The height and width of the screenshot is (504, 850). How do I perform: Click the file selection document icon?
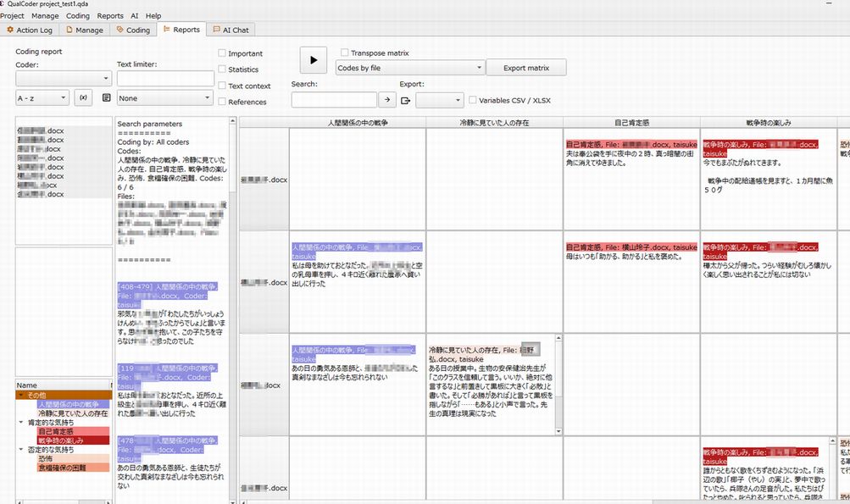coord(106,97)
